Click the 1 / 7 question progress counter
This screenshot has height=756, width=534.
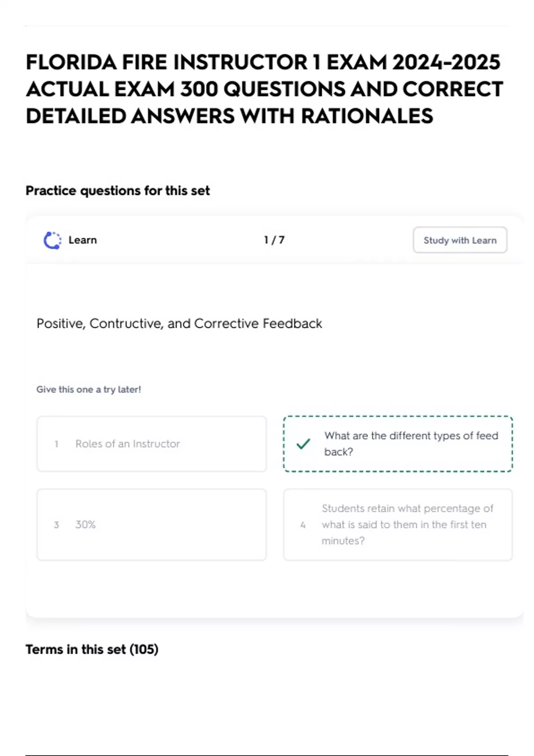[274, 240]
